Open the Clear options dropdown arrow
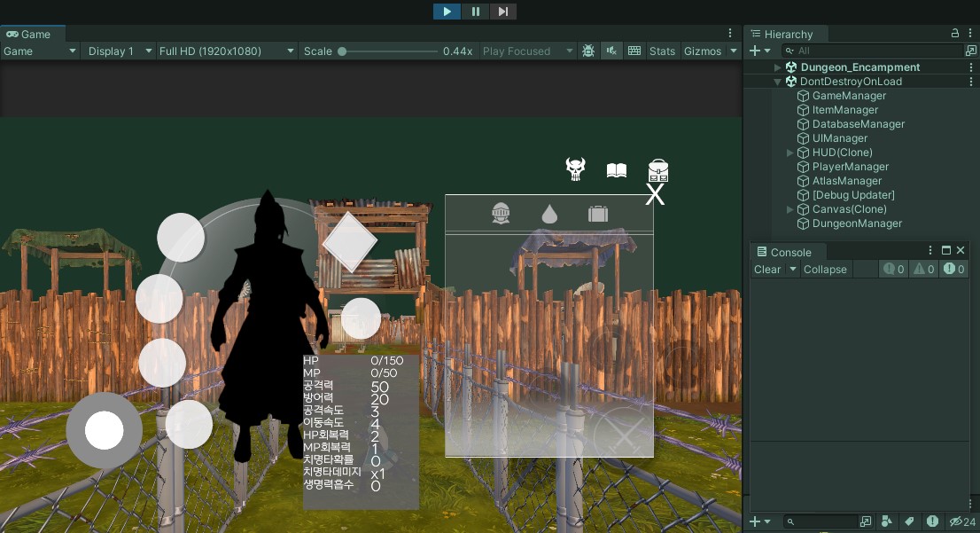The image size is (980, 533). tap(792, 270)
